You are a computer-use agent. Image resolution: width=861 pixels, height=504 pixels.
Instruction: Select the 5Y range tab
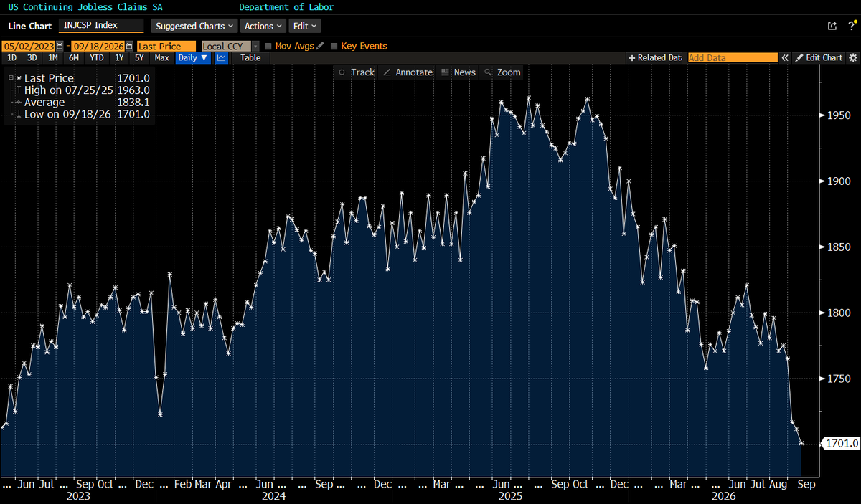click(139, 57)
